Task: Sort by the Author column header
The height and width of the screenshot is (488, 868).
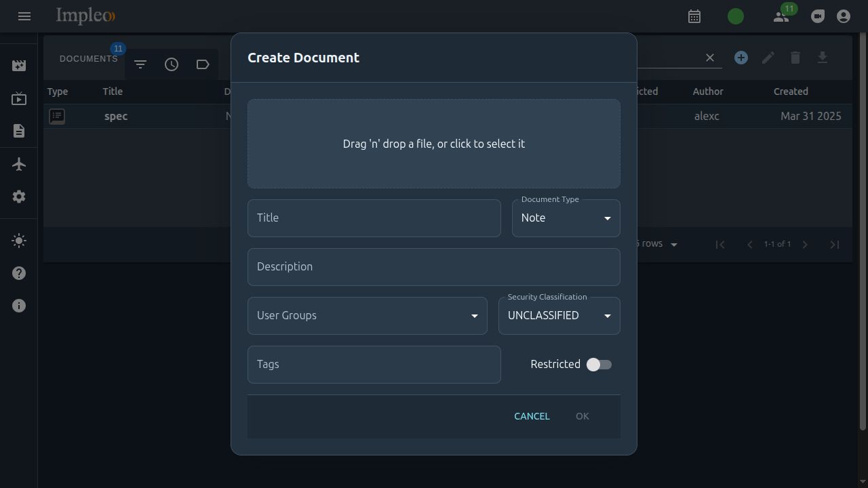Action: [708, 91]
